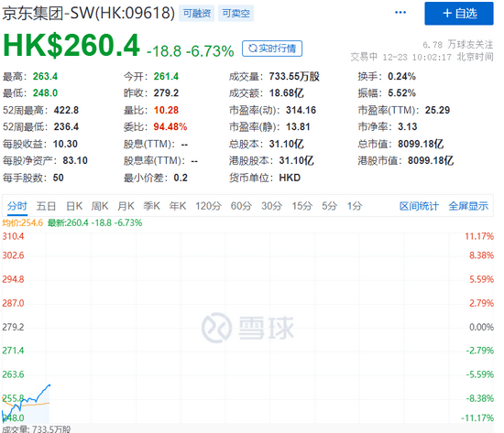This screenshot has height=433, width=504.
Task: Open 全屏显示 fullscreen chart view
Action: 468,206
